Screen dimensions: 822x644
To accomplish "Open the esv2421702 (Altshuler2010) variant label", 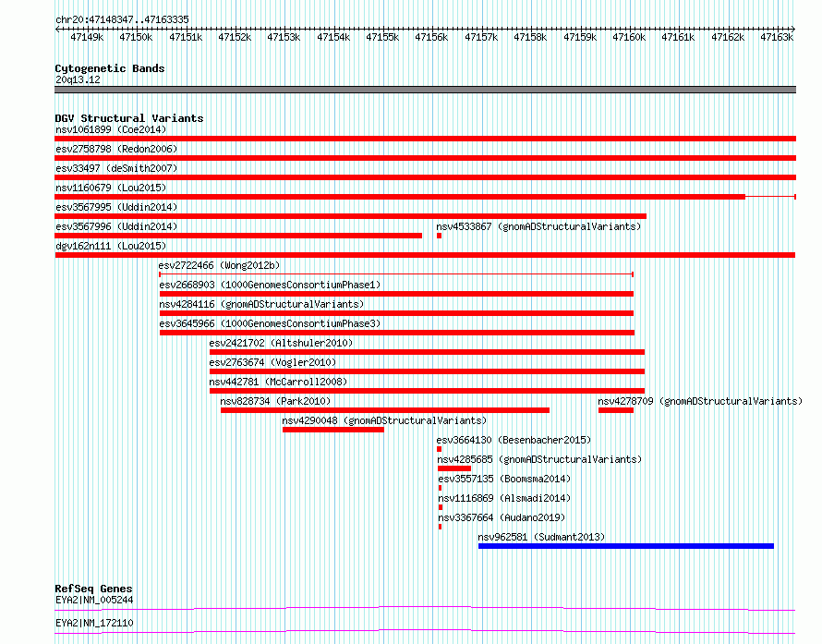I will (x=281, y=343).
